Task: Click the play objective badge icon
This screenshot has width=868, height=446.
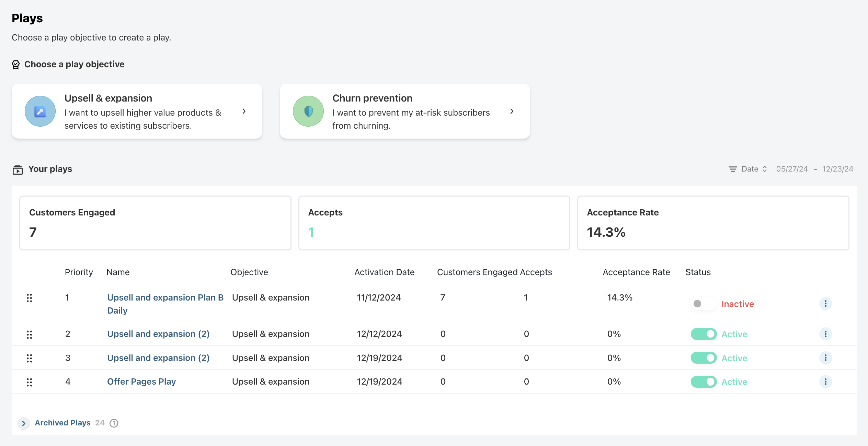Action: click(16, 64)
